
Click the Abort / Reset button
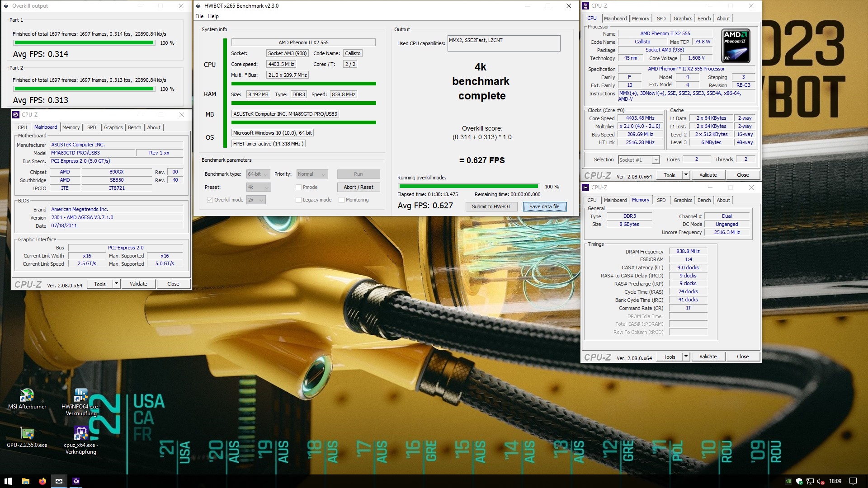coord(359,187)
